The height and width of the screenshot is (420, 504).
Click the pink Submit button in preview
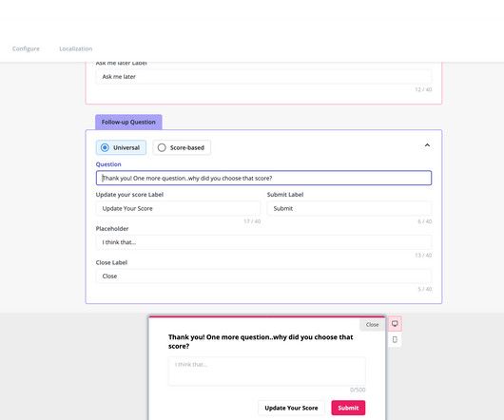click(348, 408)
